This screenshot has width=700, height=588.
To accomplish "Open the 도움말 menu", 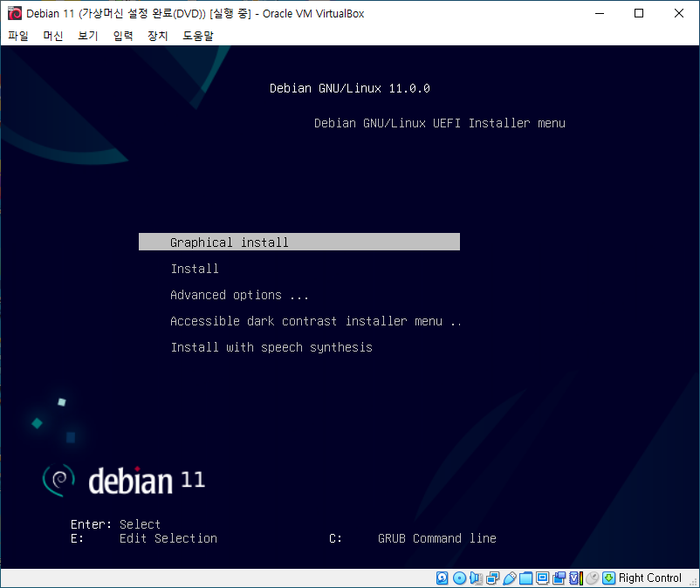I will click(x=198, y=36).
